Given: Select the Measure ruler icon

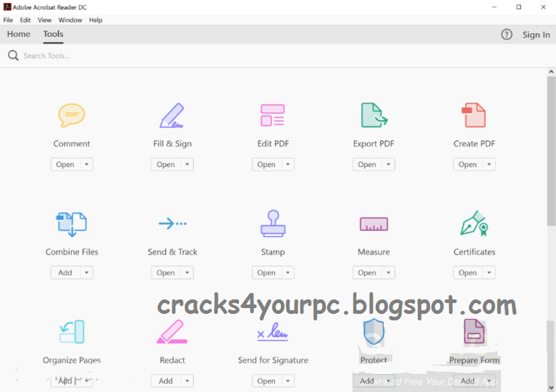Looking at the screenshot, I should tap(374, 223).
